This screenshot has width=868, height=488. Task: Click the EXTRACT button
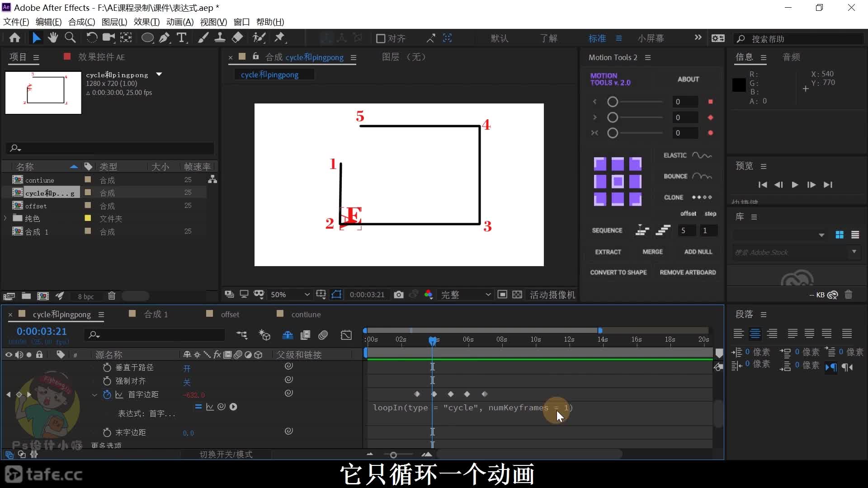[608, 252]
